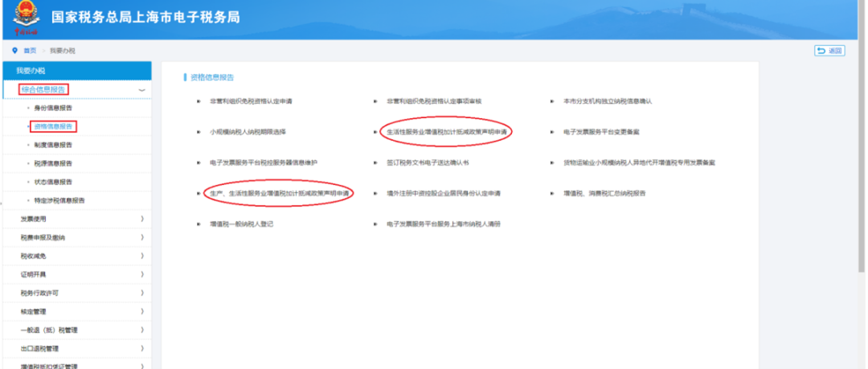Open 增值税、消费税汇总纳税报告 link
Screen dimensions: 868x369
(x=604, y=194)
